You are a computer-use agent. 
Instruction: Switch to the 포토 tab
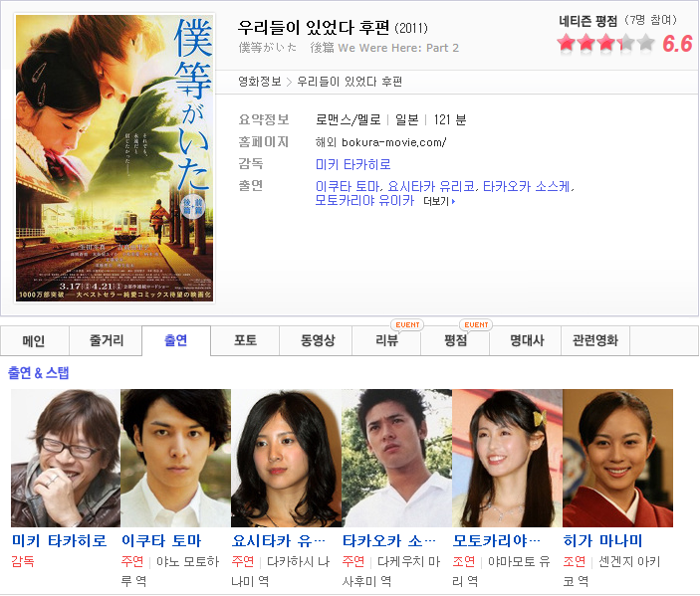coord(245,341)
